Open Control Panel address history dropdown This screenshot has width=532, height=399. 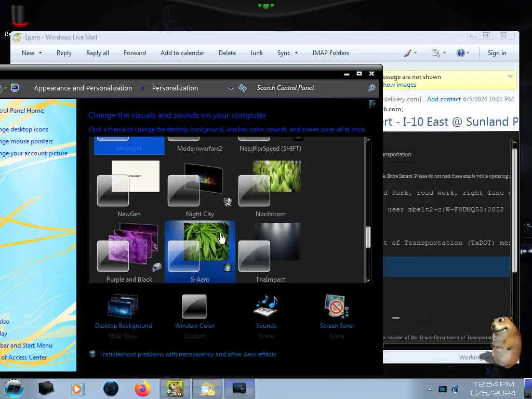pyautogui.click(x=231, y=88)
